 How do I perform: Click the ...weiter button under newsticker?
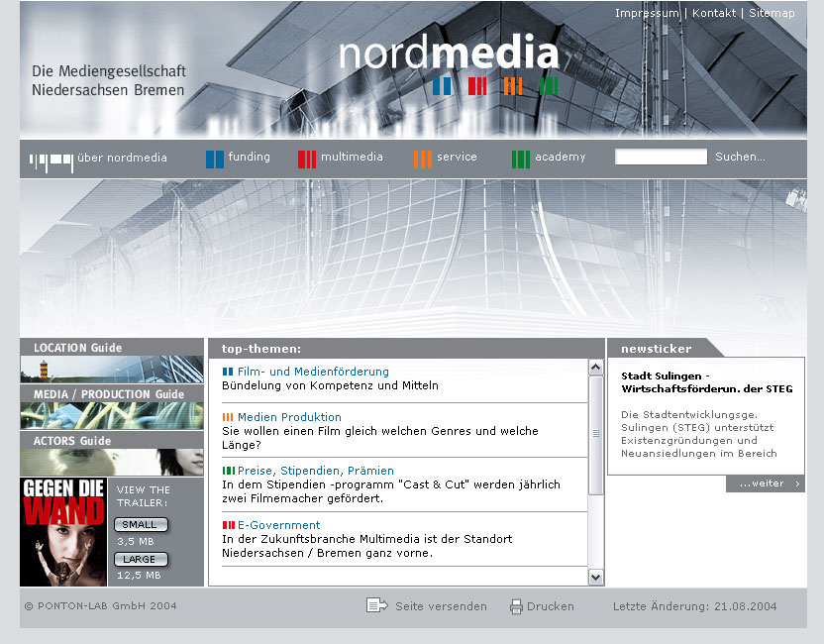(x=766, y=483)
